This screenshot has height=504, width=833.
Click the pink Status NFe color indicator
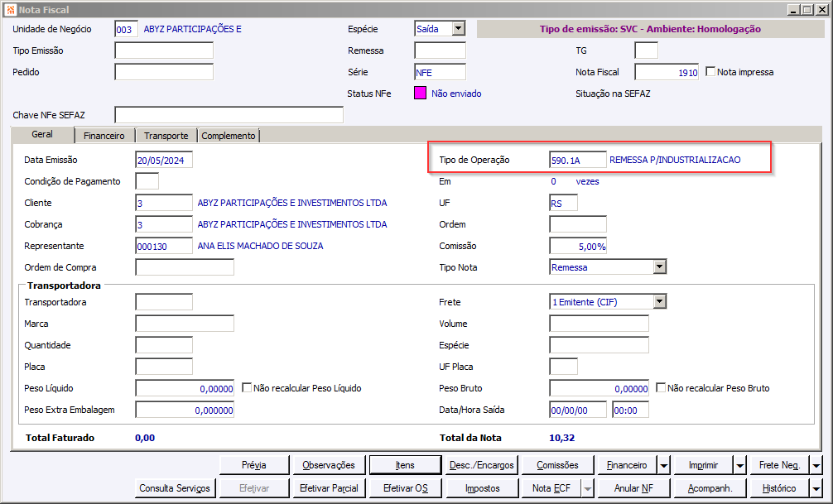(420, 94)
